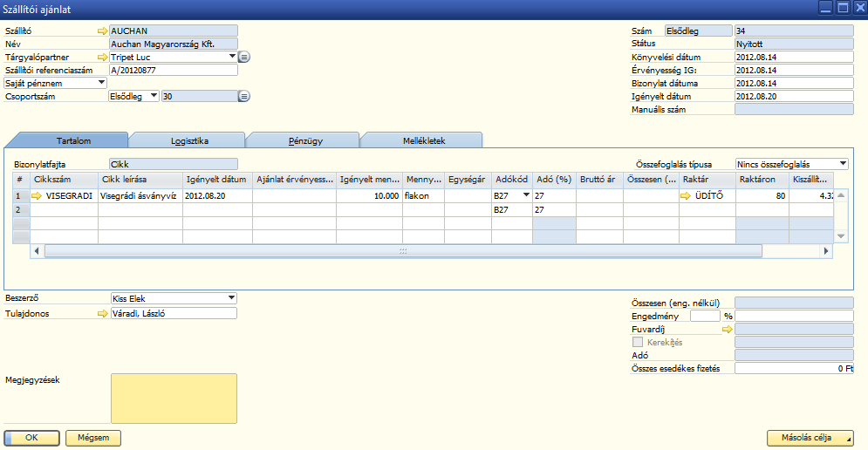
Task: Click the Könyvelési dátum field
Action: pos(794,57)
